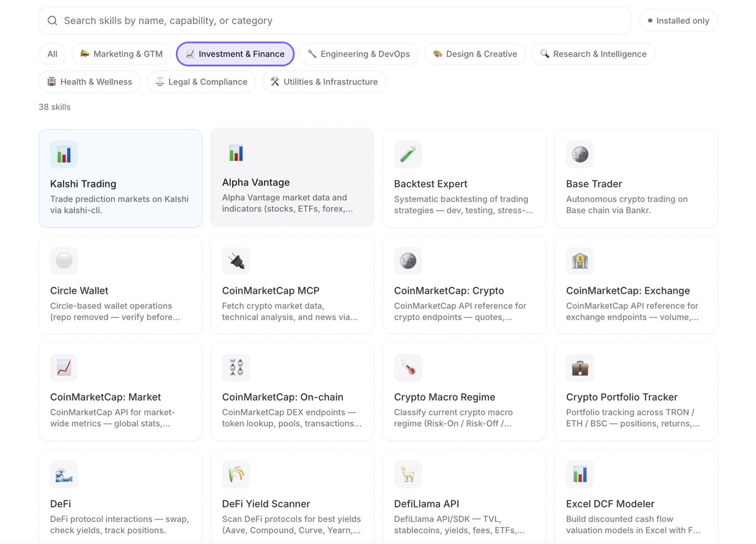Click the search magnifier icon

(x=52, y=21)
